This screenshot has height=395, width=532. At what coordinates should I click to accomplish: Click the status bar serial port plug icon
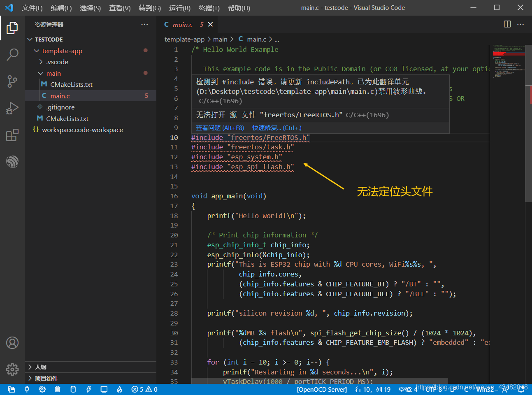tap(27, 389)
